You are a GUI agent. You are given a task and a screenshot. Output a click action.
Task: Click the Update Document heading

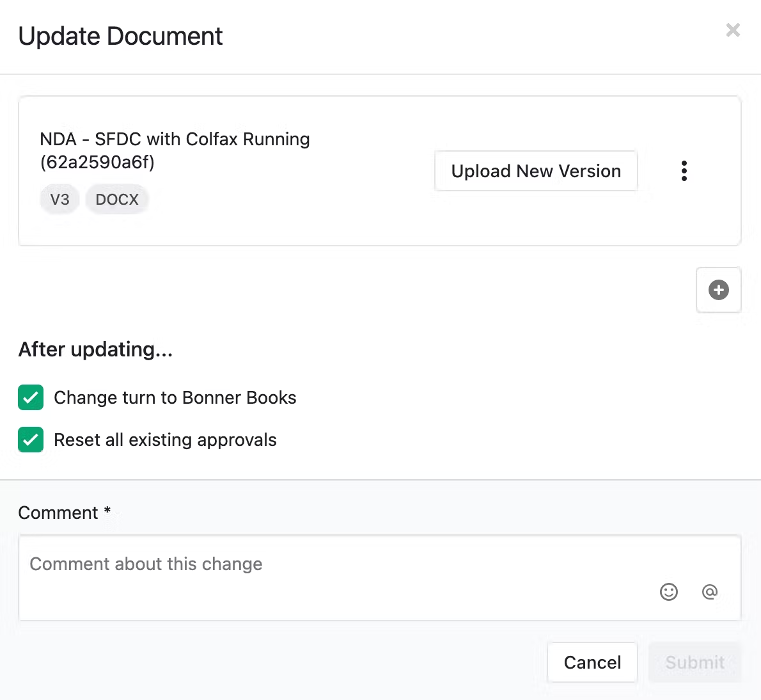point(120,36)
